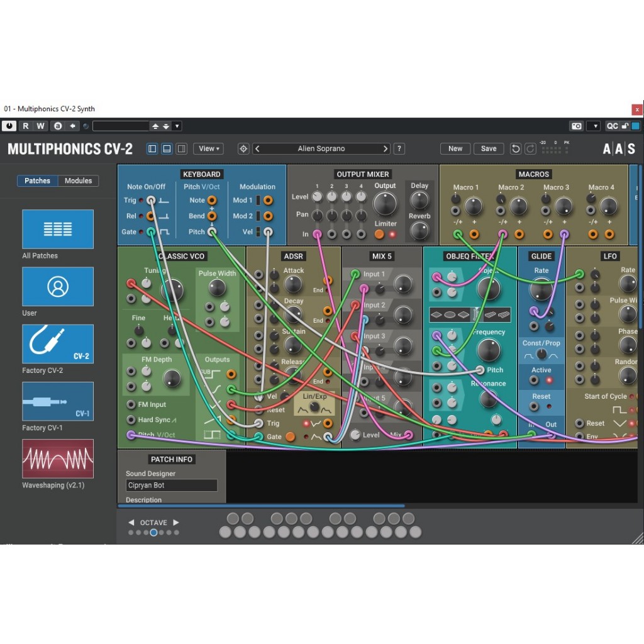This screenshot has width=644, height=644.
Task: Click the Keyboard Note pitch output jack
Action: (212, 201)
